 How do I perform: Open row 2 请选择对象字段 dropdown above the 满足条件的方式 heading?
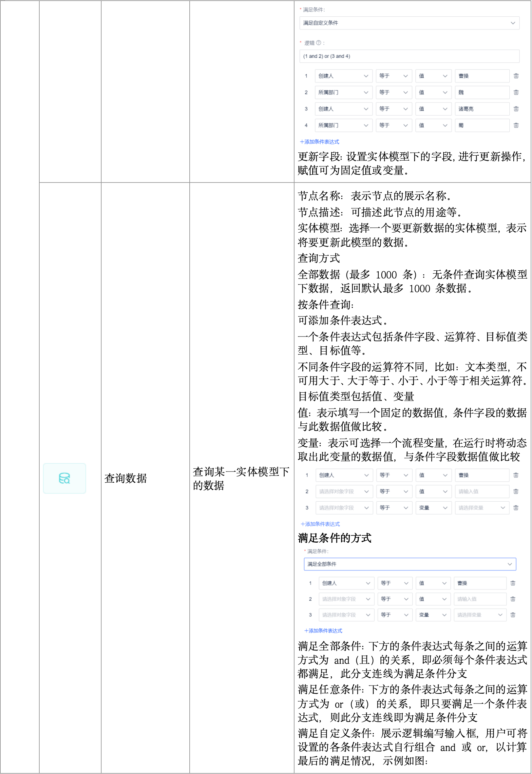(x=344, y=491)
